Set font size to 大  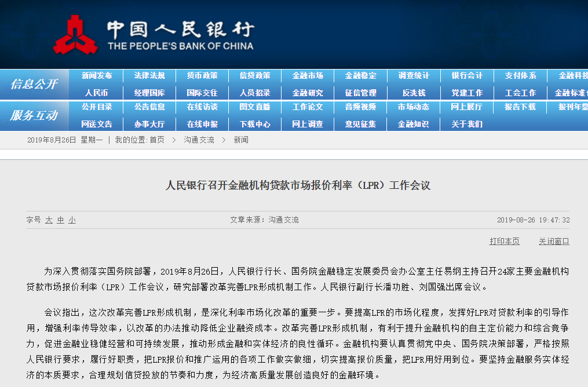(49, 220)
